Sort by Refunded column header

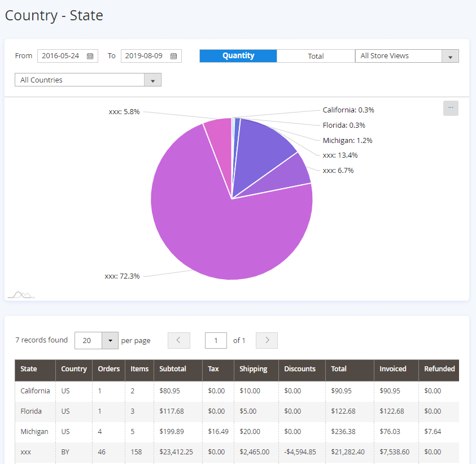pos(439,369)
